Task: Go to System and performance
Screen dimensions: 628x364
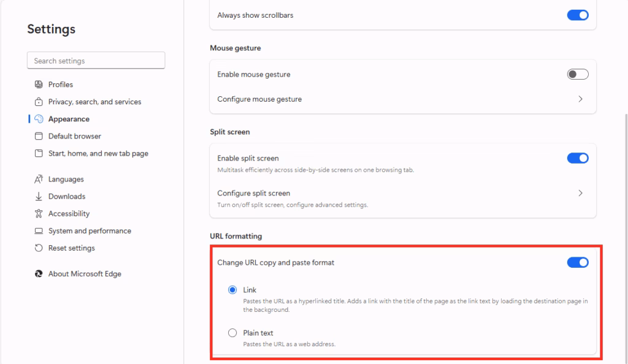Action: click(90, 231)
